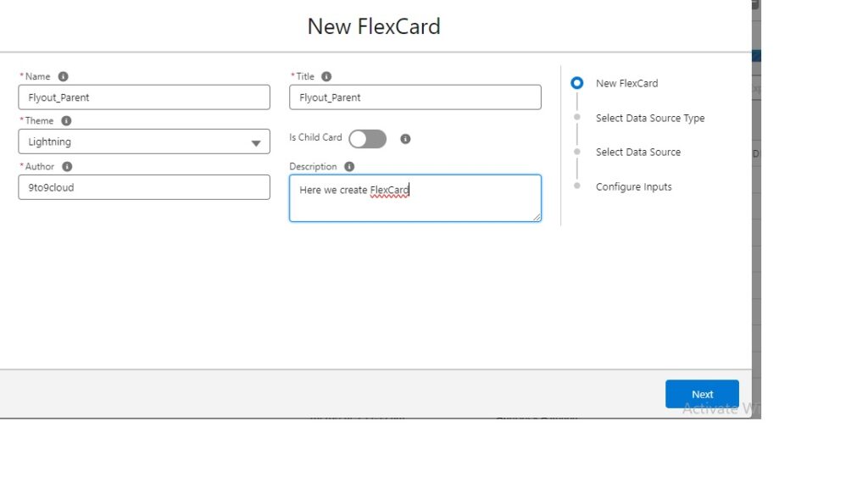The height and width of the screenshot is (499, 868).
Task: Click info icon beside Author field
Action: coord(66,166)
